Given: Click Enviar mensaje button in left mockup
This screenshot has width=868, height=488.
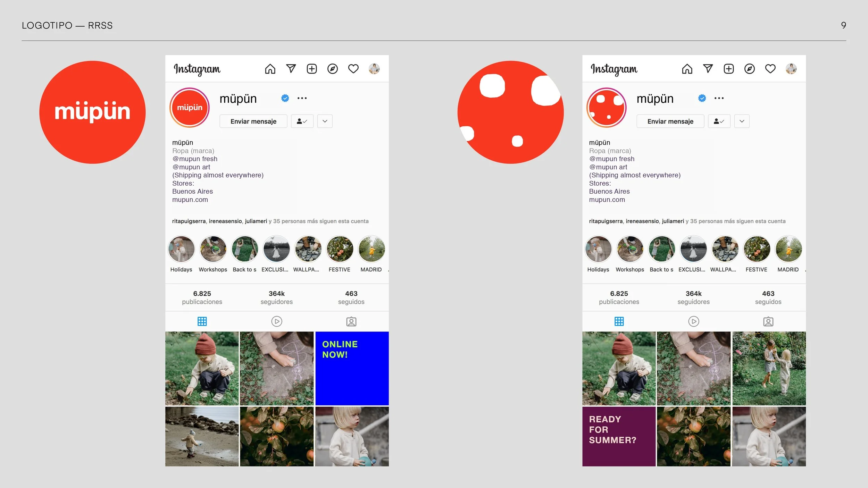Looking at the screenshot, I should pos(253,121).
